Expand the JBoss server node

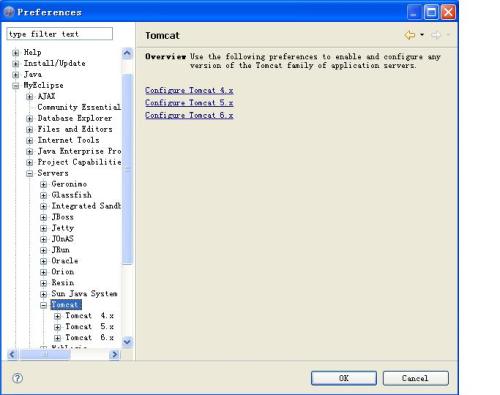43,218
